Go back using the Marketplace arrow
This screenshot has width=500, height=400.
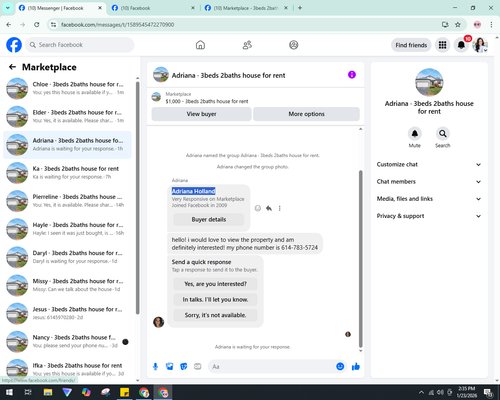pos(12,67)
